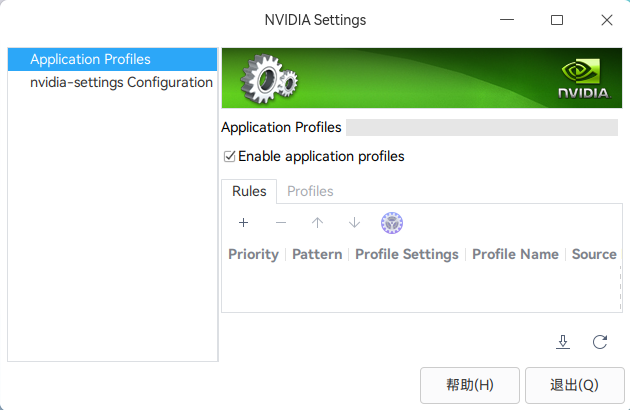Screen dimensions: 630x410
Task: Sort by Source column header
Action: pos(594,254)
